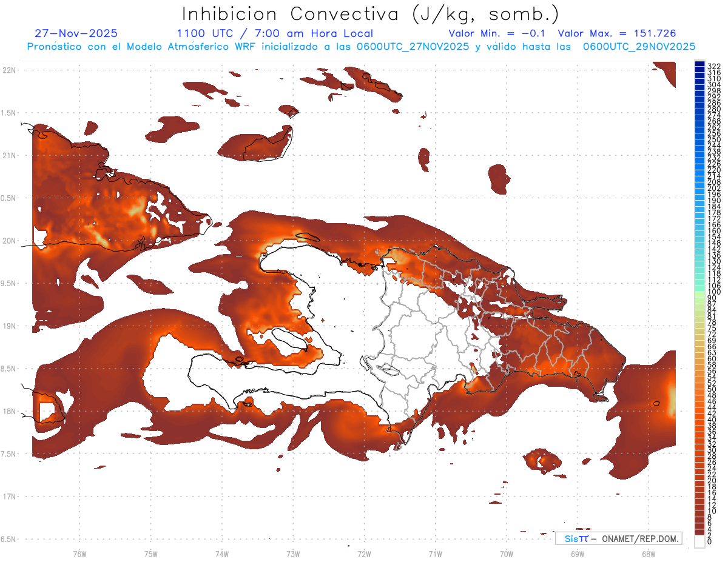The height and width of the screenshot is (562, 728).
Task: Click the '21N' latitude label
Action: tap(8, 155)
